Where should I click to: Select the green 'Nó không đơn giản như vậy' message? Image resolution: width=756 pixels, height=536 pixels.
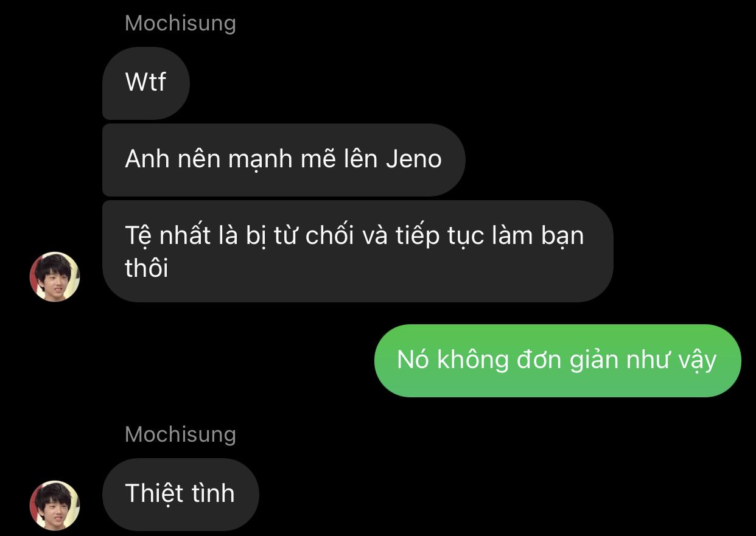pyautogui.click(x=558, y=361)
